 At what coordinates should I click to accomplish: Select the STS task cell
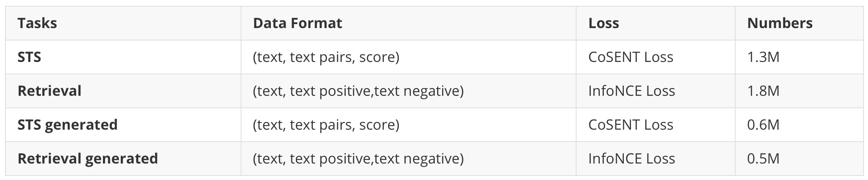coord(29,57)
